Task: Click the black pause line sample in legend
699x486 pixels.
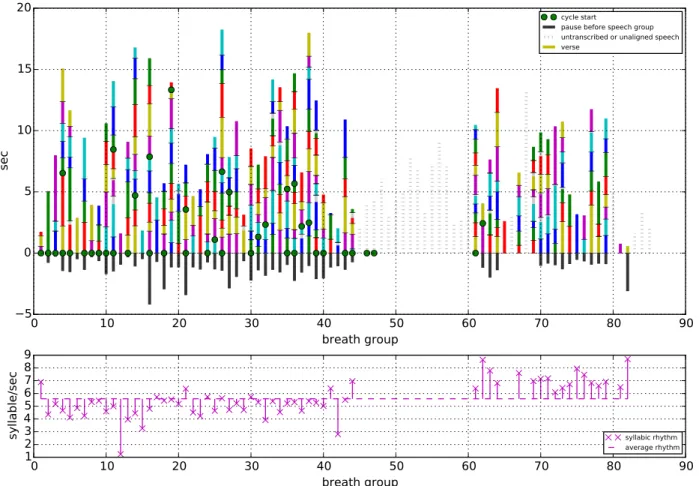Action: 549,27
